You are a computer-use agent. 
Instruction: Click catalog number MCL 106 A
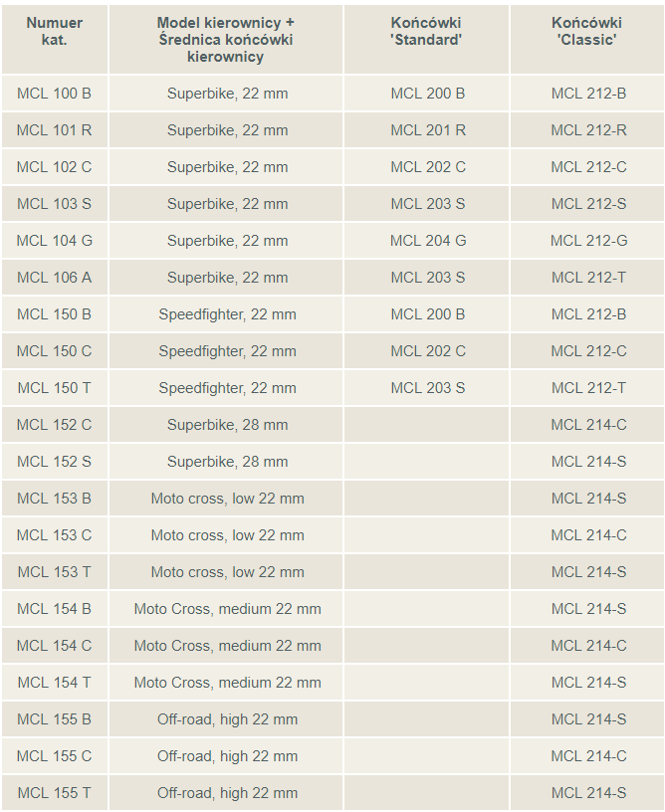(x=55, y=278)
